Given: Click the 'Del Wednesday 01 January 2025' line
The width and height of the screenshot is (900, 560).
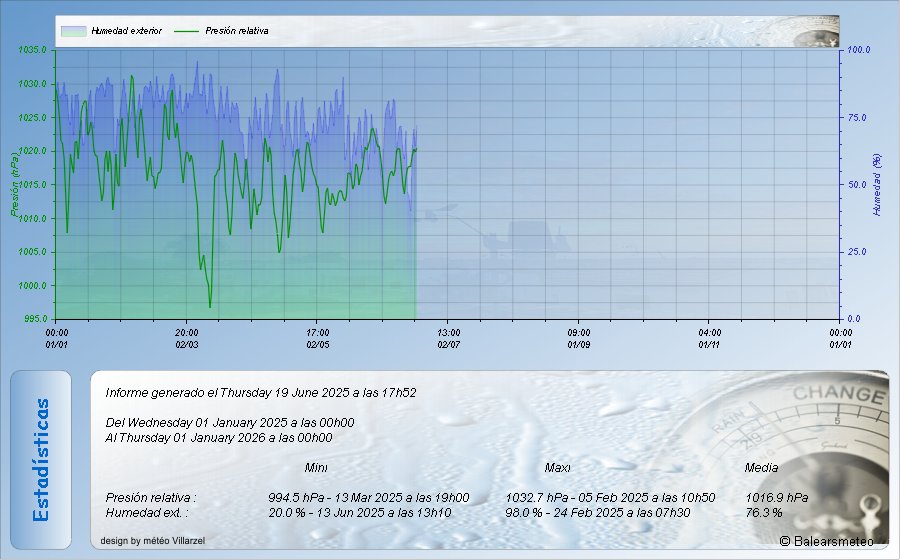Looking at the screenshot, I should (230, 423).
